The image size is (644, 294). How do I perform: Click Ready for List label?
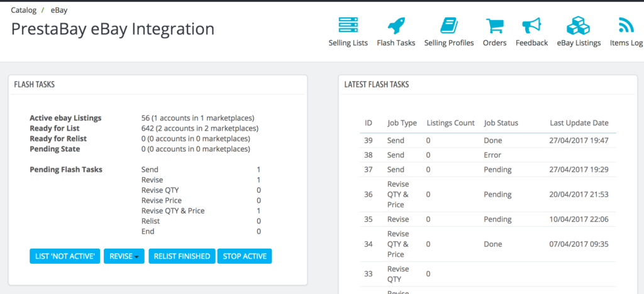click(55, 128)
